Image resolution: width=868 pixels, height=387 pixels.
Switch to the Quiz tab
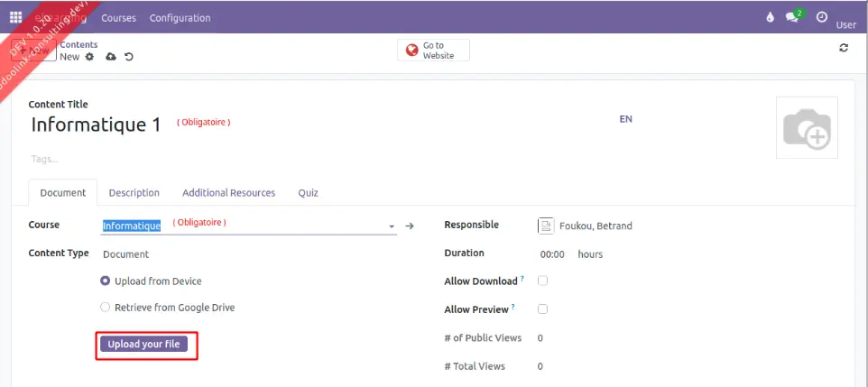pyautogui.click(x=308, y=193)
